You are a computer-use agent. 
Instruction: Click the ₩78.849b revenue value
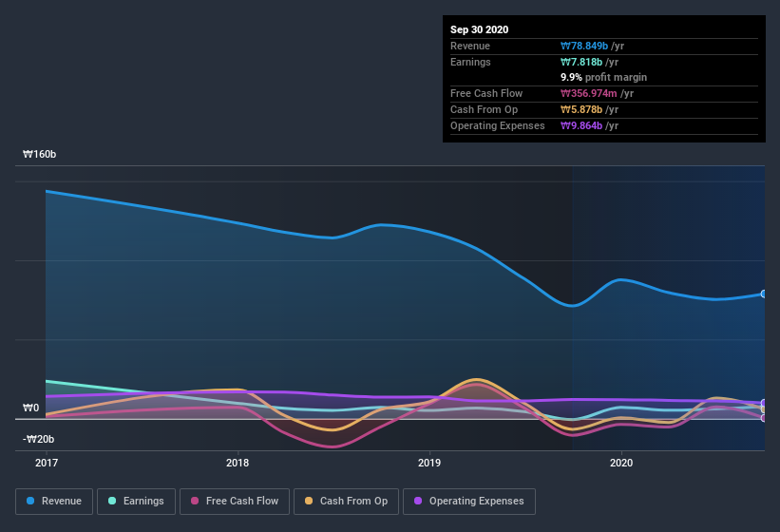pos(584,46)
